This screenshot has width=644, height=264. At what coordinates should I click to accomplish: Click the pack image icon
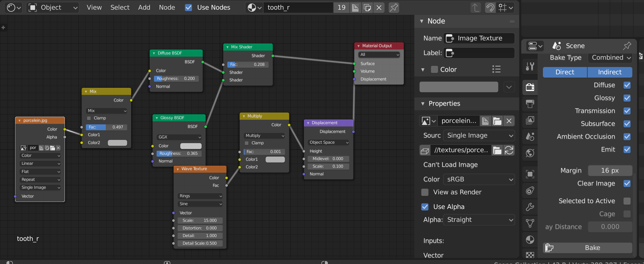tap(425, 150)
